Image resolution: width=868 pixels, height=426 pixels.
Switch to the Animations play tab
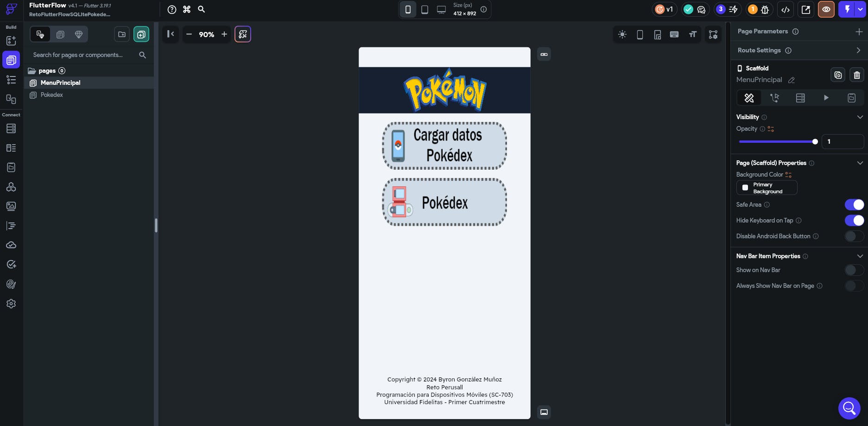tap(826, 98)
